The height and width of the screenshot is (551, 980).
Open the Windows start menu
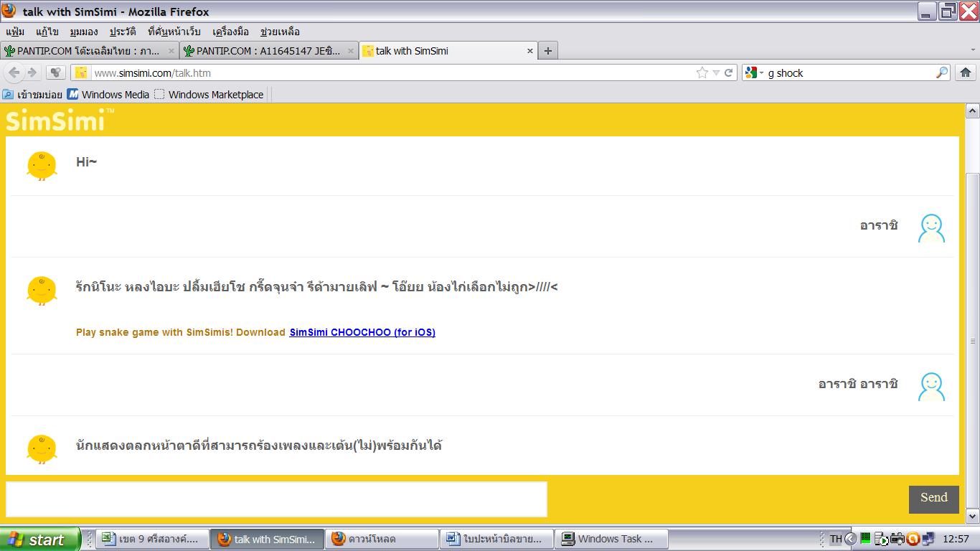click(x=42, y=540)
